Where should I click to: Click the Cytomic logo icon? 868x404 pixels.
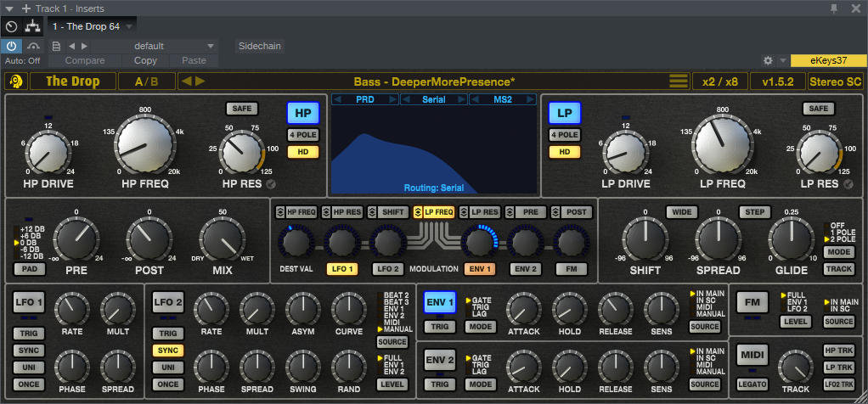(x=16, y=81)
